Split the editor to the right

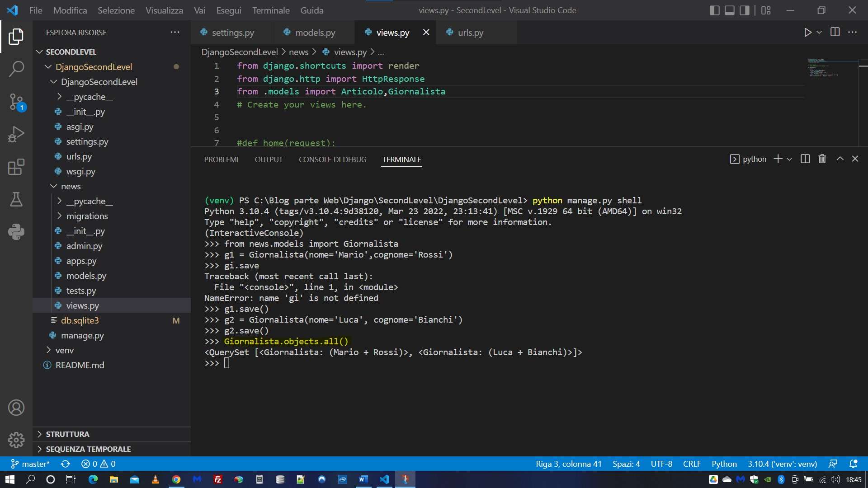(x=835, y=32)
